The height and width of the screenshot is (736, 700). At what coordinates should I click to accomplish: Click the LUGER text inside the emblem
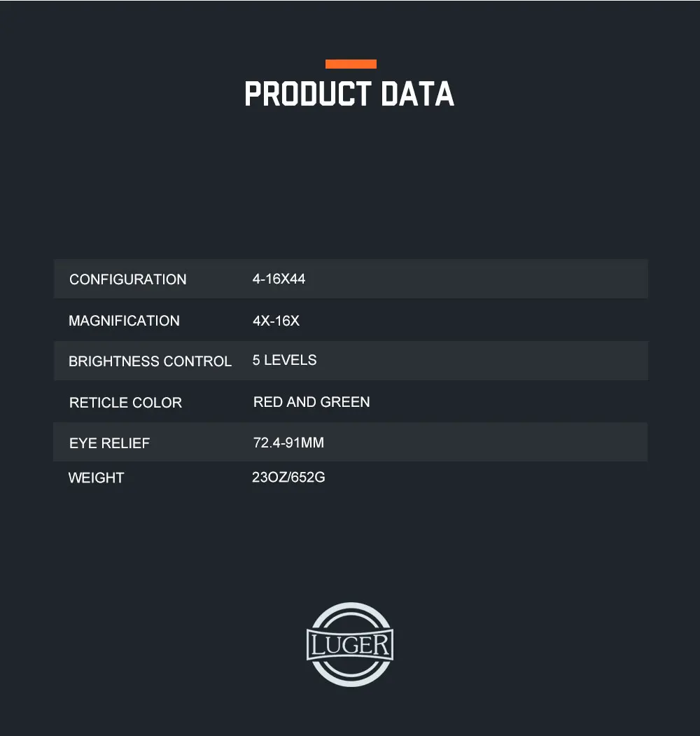click(350, 644)
